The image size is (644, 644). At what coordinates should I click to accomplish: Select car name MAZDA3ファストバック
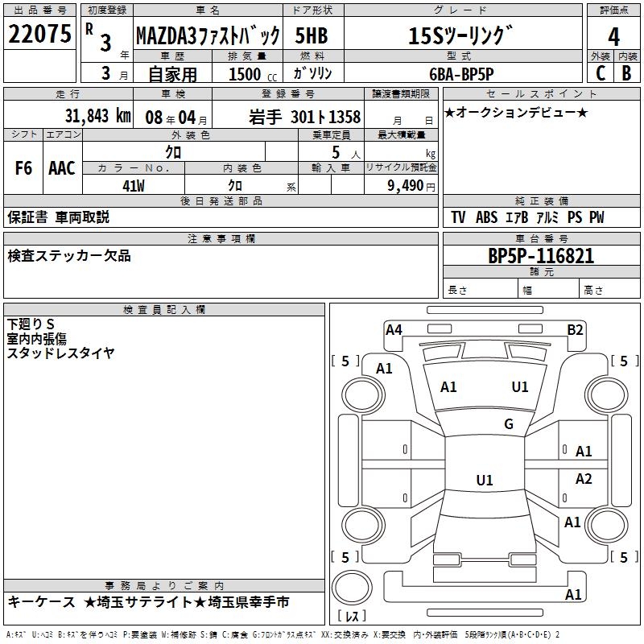coord(208,35)
